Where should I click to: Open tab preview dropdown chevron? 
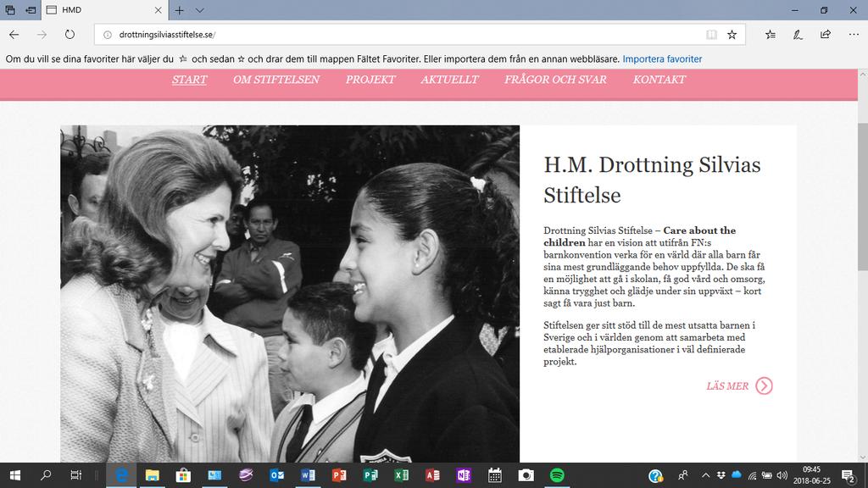pyautogui.click(x=200, y=10)
